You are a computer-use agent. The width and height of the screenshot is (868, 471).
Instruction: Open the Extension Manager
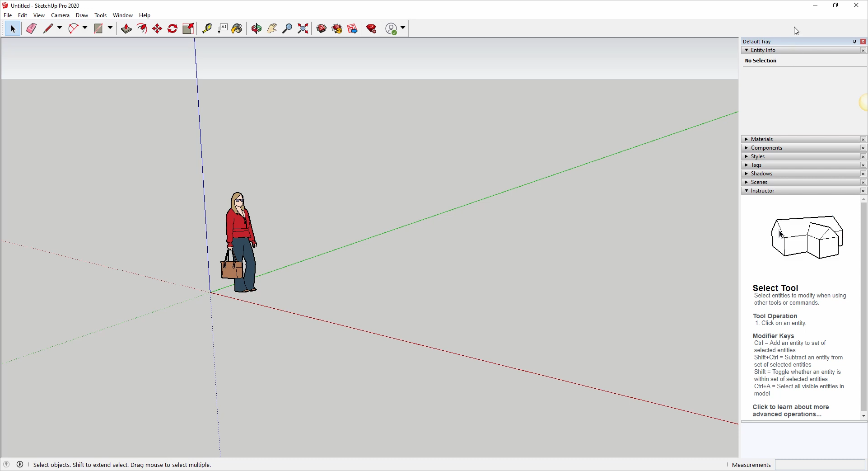[371, 28]
